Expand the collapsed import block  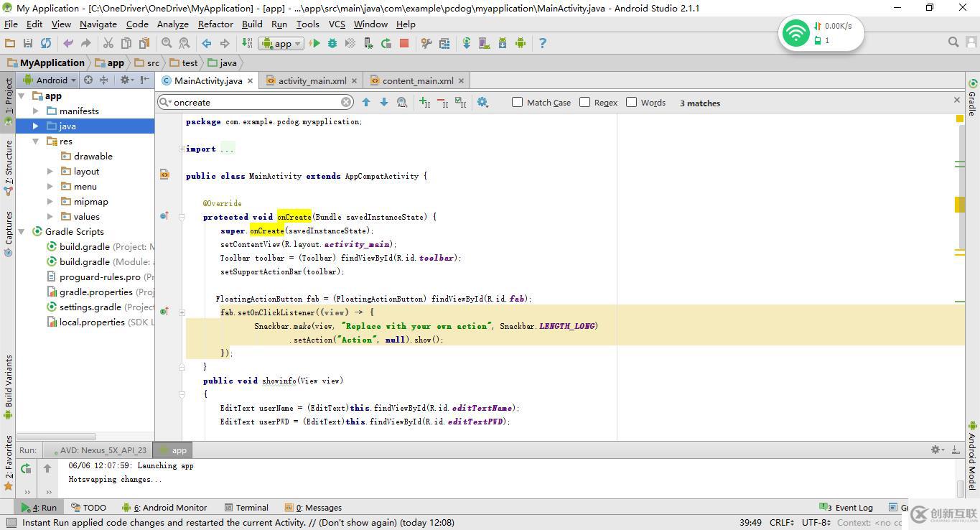click(x=182, y=149)
